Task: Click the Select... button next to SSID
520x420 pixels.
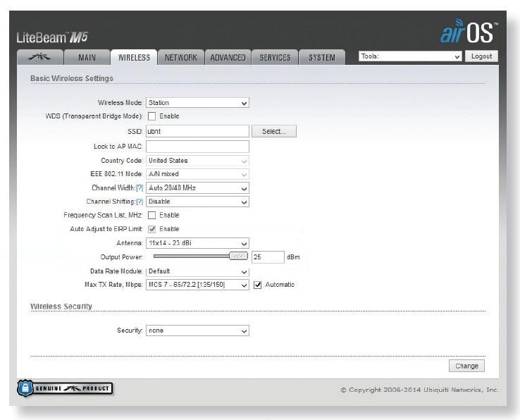Action: [x=274, y=131]
